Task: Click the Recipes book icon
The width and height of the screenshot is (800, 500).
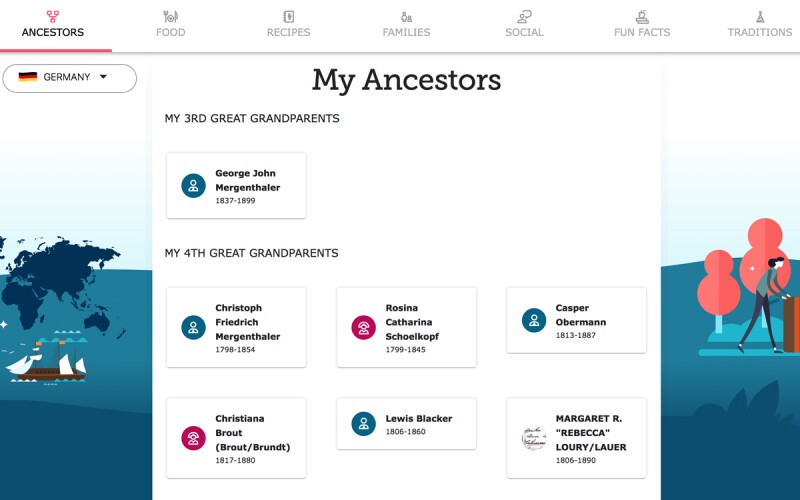Action: [288, 16]
